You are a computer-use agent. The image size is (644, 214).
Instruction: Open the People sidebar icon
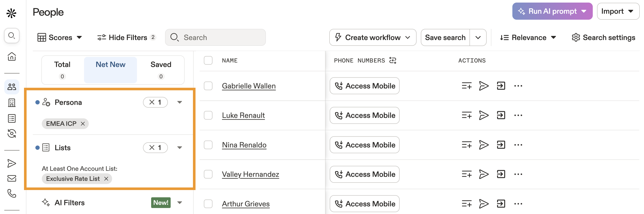(12, 87)
